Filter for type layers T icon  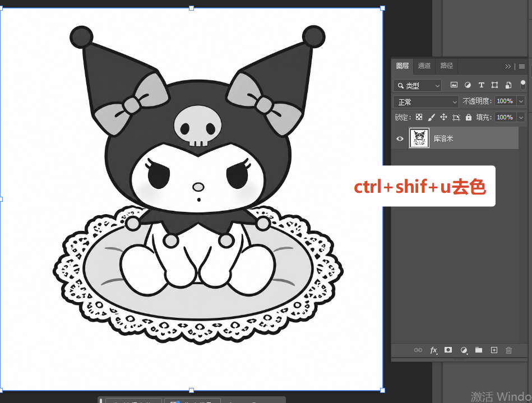[x=481, y=85]
